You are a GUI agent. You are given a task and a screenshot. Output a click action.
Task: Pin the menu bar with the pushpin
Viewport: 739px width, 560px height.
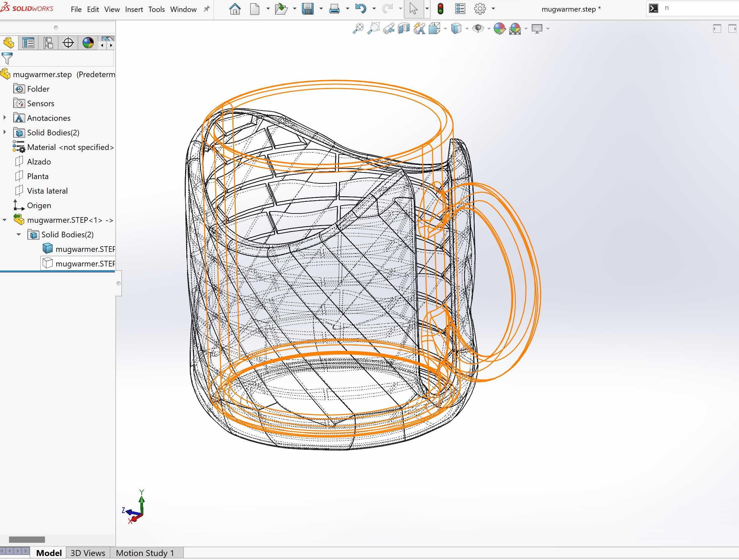[x=207, y=9]
